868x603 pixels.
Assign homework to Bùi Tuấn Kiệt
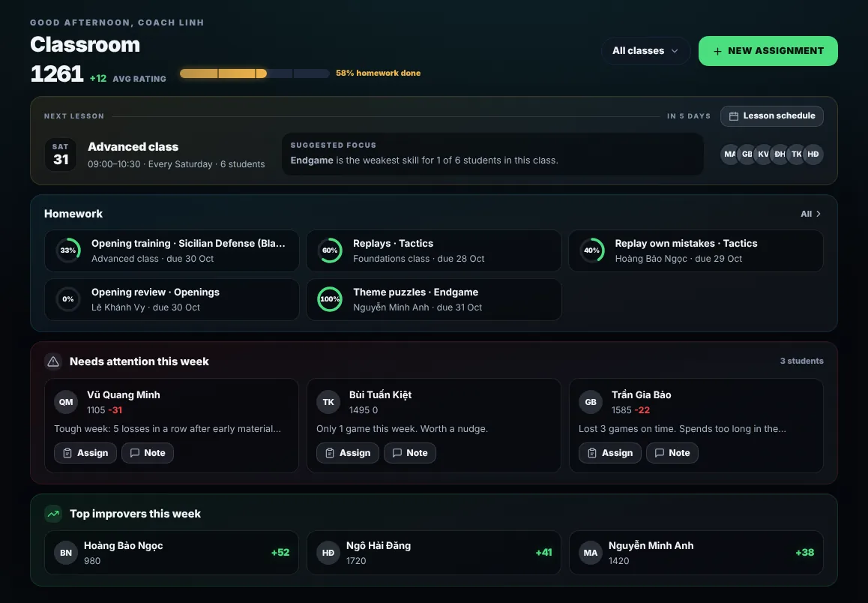[348, 453]
